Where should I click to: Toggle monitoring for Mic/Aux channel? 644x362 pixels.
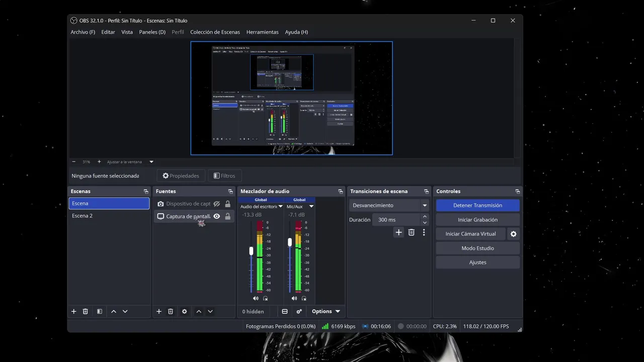click(x=304, y=298)
